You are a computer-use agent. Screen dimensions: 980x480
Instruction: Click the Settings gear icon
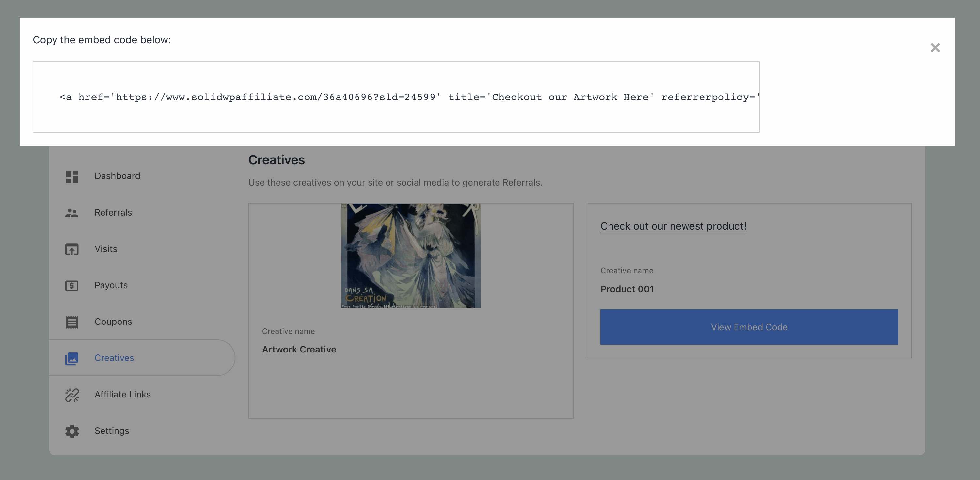click(71, 431)
